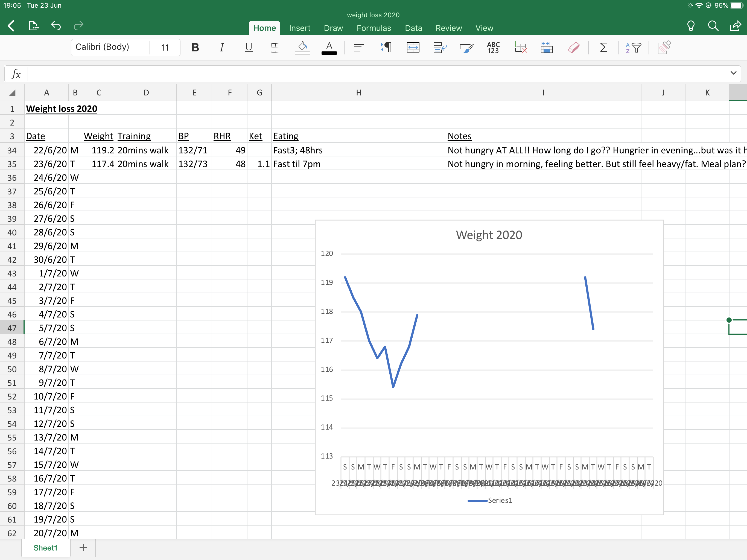Select the Training header cell
The width and height of the screenshot is (747, 560).
pyautogui.click(x=146, y=136)
